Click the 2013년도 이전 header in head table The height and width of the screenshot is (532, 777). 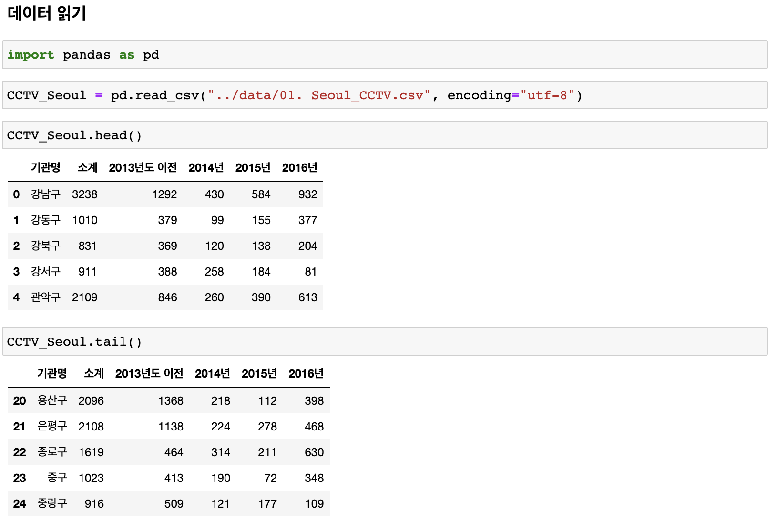[143, 167]
